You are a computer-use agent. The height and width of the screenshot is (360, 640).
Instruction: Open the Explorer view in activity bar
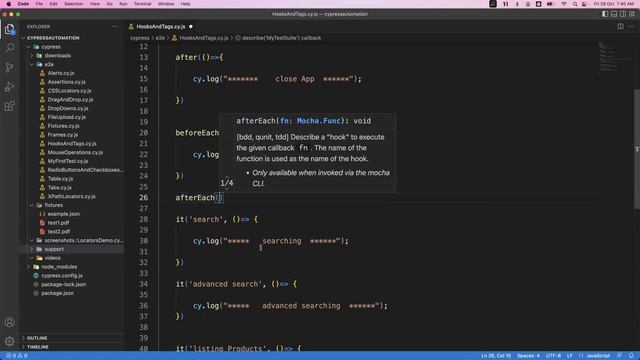[9, 29]
